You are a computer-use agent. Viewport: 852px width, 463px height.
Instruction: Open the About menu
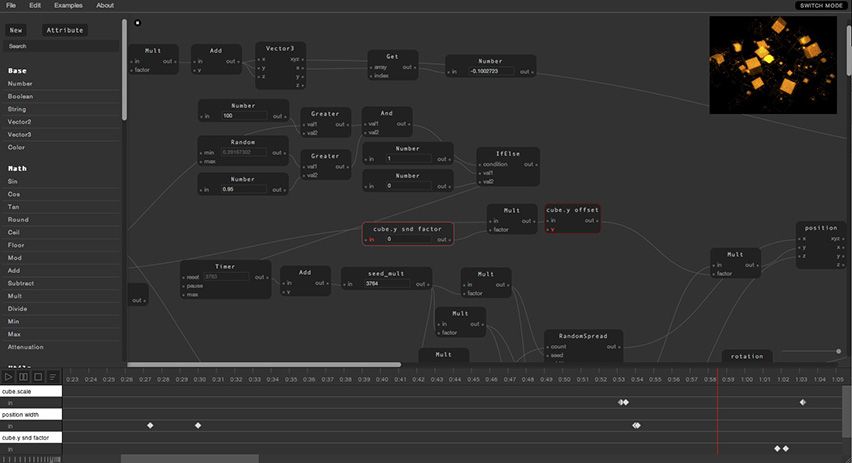(x=105, y=5)
